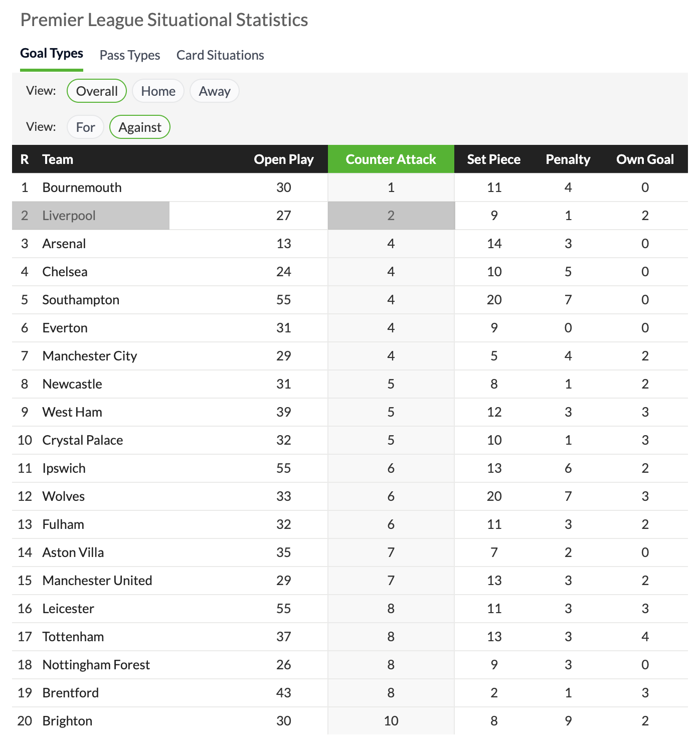Sort table by Penalty column
The height and width of the screenshot is (744, 700).
[x=568, y=159]
